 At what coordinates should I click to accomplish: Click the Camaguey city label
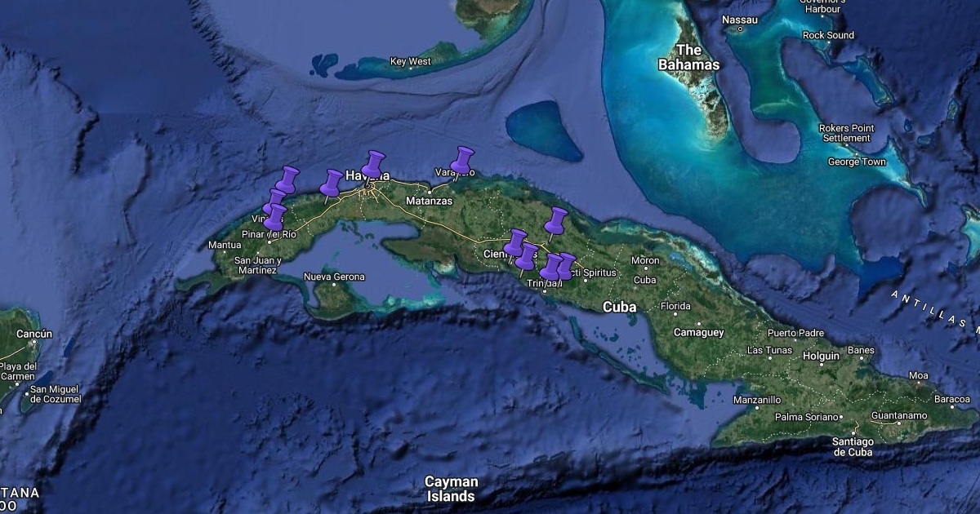coord(698,333)
